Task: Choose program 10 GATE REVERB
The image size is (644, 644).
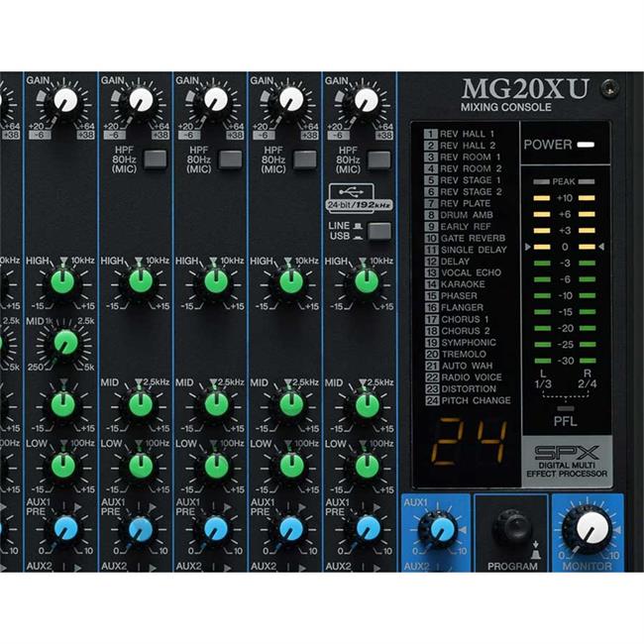Action: [x=466, y=238]
